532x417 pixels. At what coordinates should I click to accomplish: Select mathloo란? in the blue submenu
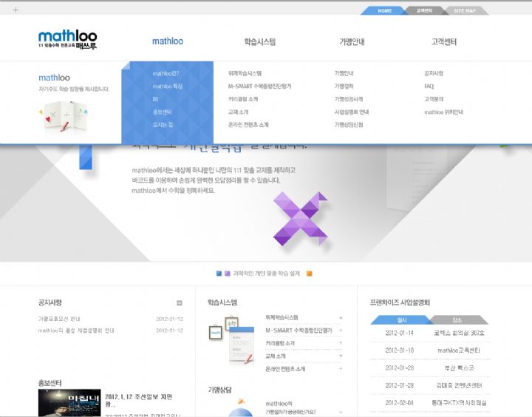coord(166,73)
